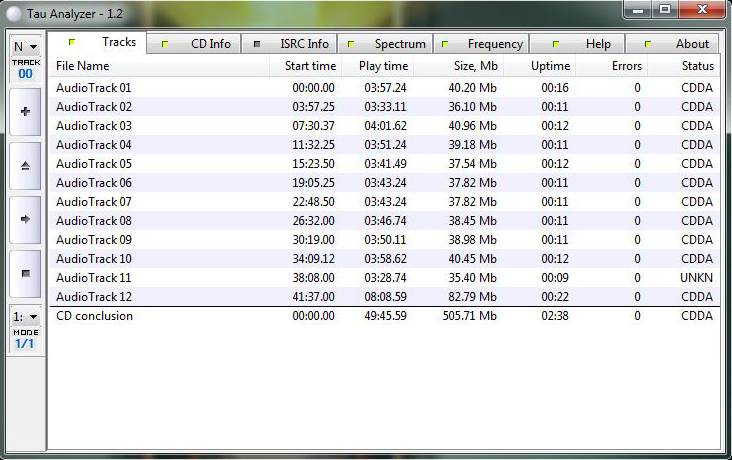The height and width of the screenshot is (460, 732).
Task: Click the right arrow button in sidebar
Action: click(25, 218)
